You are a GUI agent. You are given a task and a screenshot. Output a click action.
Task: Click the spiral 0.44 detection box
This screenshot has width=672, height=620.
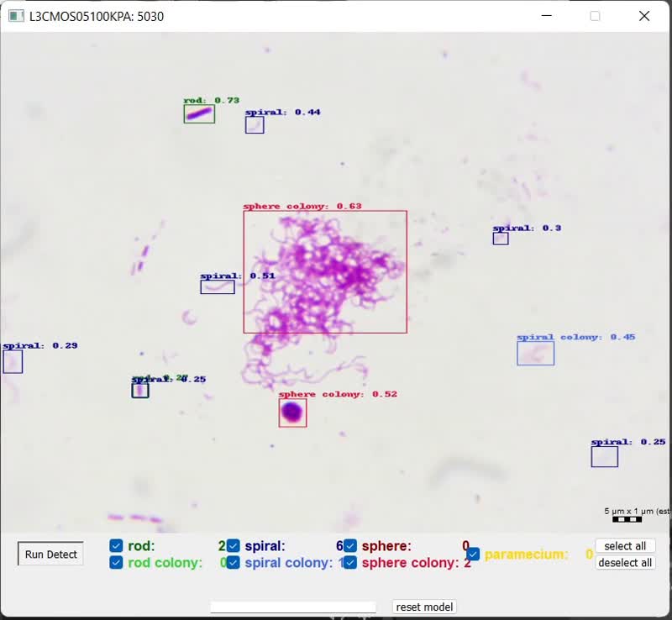pos(255,125)
